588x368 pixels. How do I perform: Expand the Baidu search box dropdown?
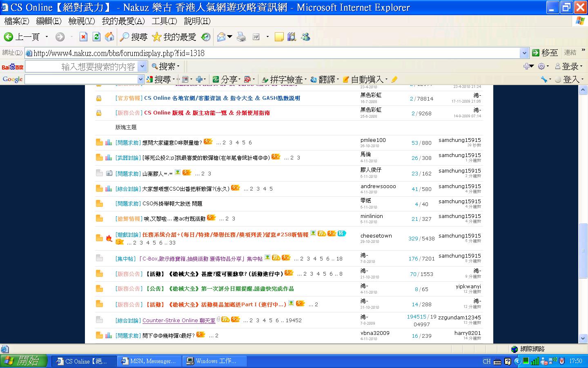[142, 66]
